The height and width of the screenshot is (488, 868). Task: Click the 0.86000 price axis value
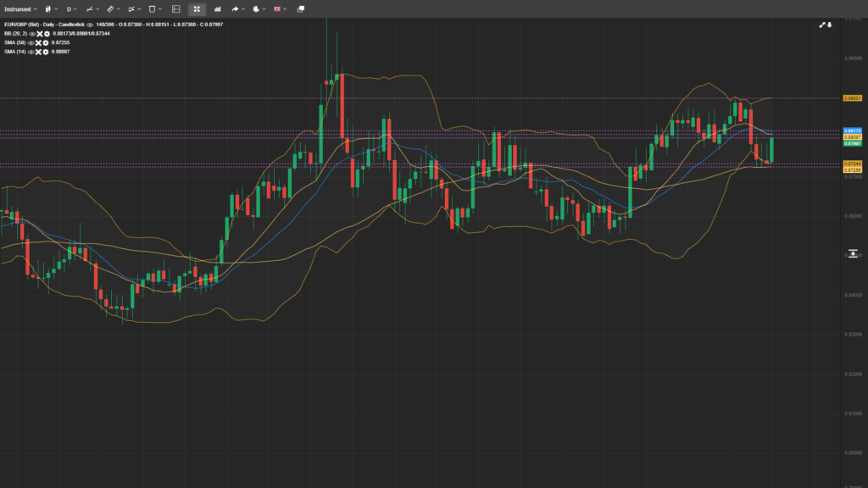[853, 216]
